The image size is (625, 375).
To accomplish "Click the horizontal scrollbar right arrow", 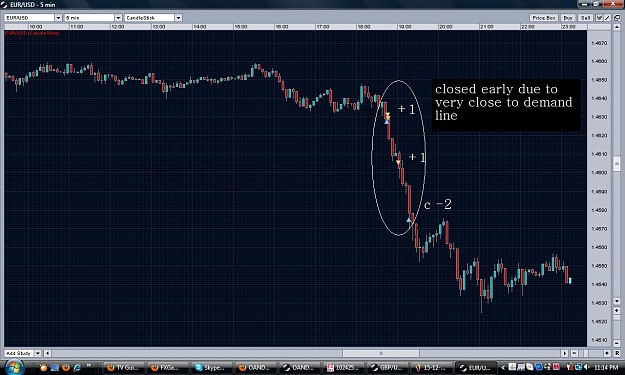I will tap(564, 353).
